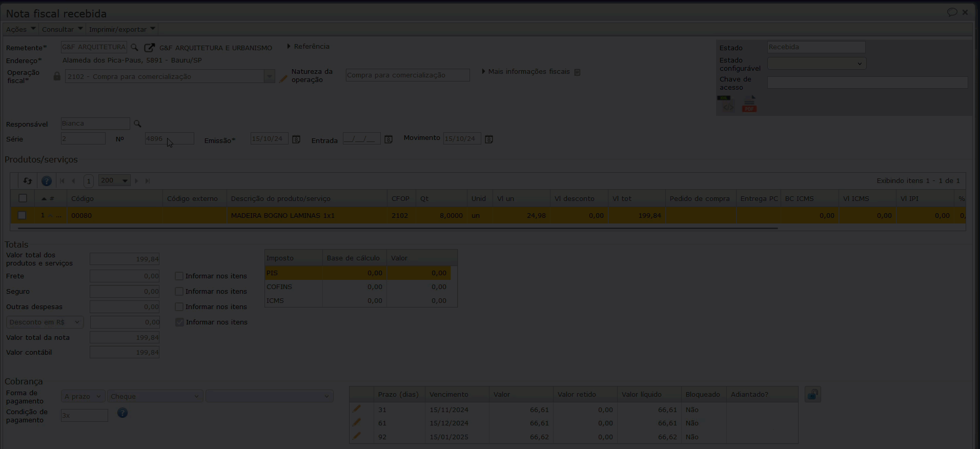Open the Estado configurável dropdown
The width and height of the screenshot is (980, 449).
point(816,64)
